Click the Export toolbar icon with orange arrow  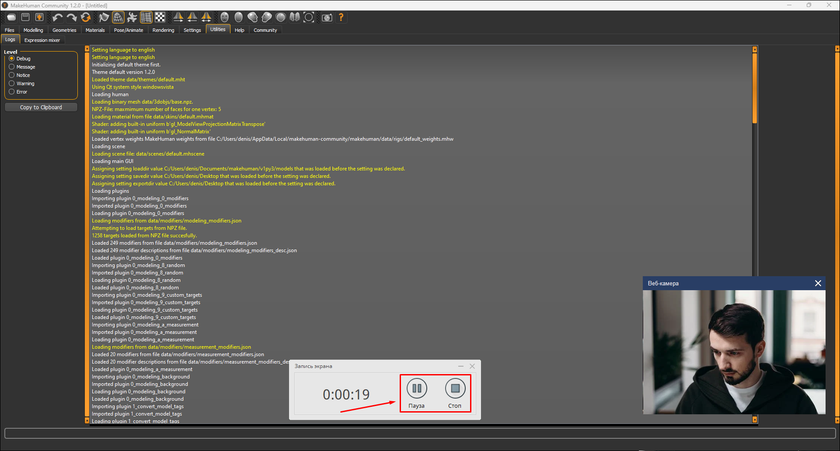point(39,18)
